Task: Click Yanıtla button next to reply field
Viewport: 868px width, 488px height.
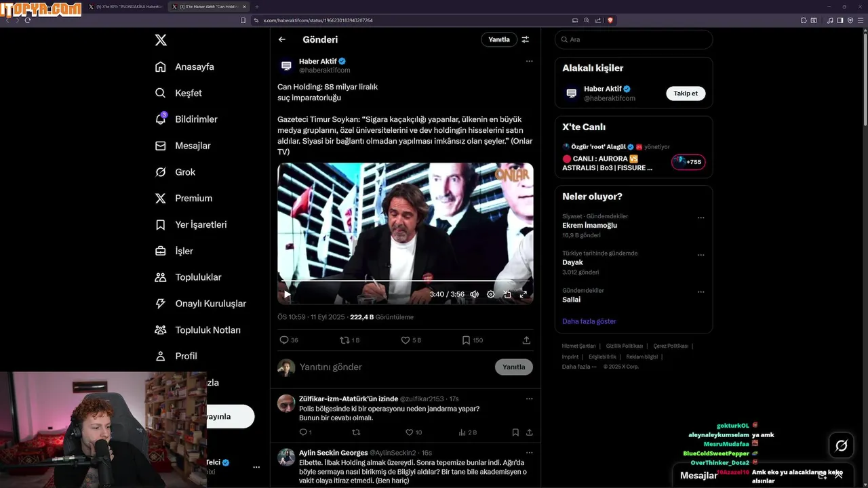Action: pos(514,367)
